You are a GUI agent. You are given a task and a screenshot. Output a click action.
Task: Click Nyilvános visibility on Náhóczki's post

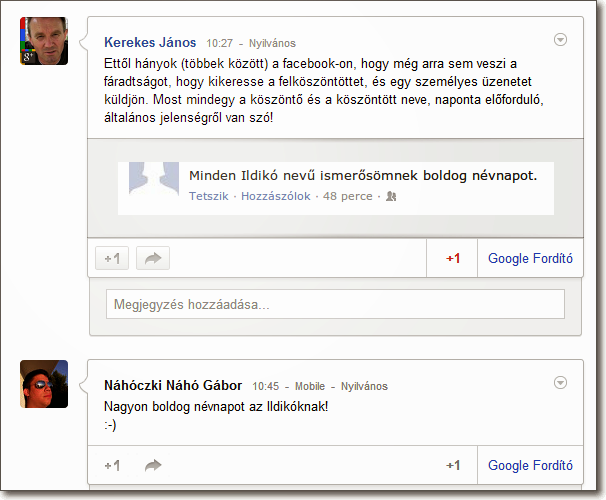[364, 386]
